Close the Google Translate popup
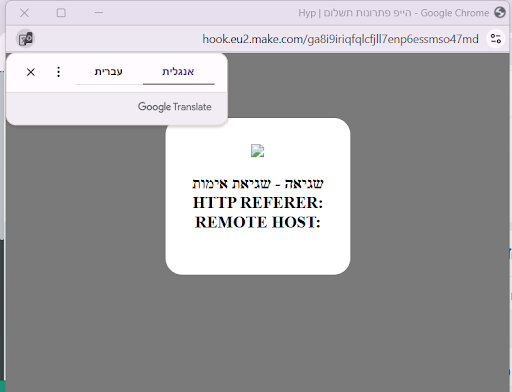Image resolution: width=512 pixels, height=392 pixels. click(31, 72)
